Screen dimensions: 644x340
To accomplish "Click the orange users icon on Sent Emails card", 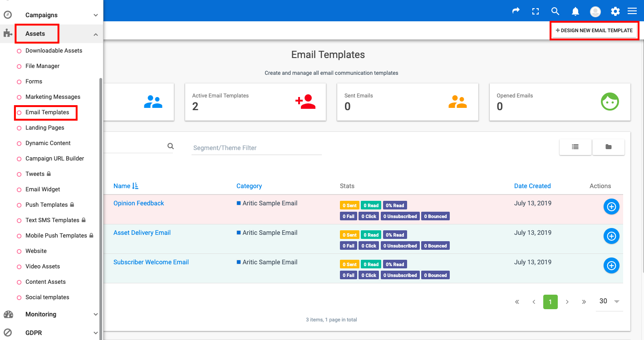I will pyautogui.click(x=457, y=102).
